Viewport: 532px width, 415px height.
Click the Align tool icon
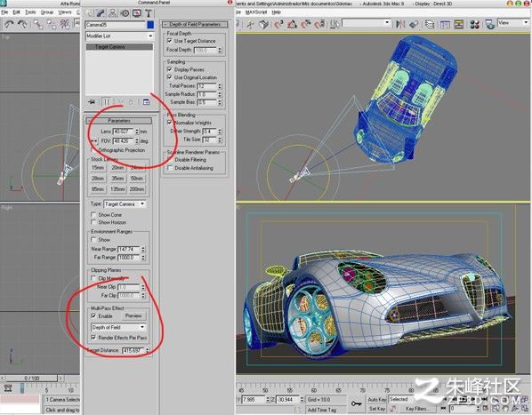click(414, 24)
